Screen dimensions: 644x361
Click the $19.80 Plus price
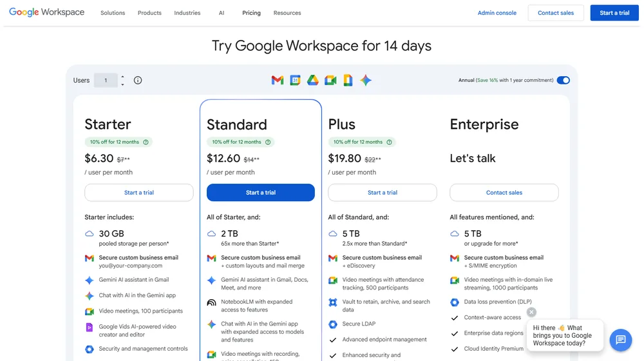point(345,159)
